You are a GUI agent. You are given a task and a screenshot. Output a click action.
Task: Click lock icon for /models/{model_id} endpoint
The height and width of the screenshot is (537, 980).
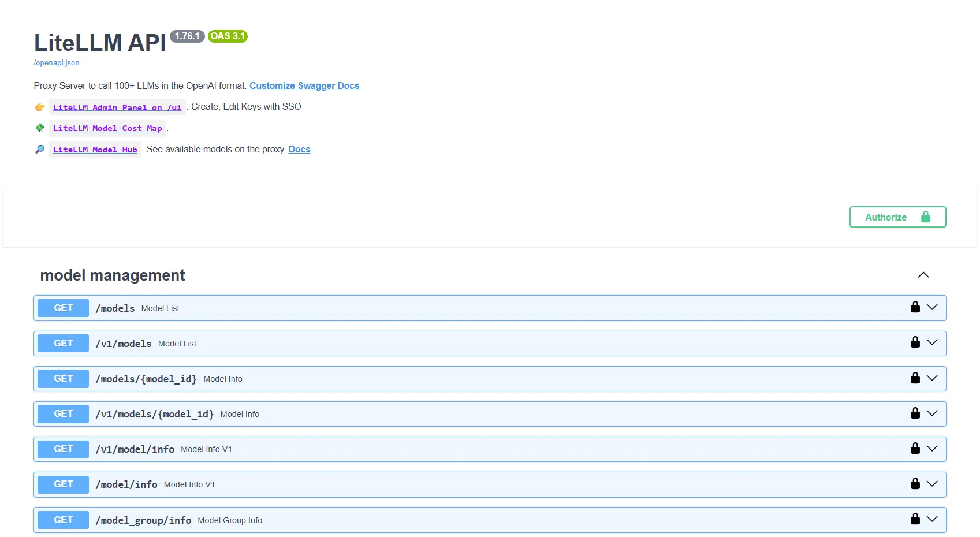point(915,378)
